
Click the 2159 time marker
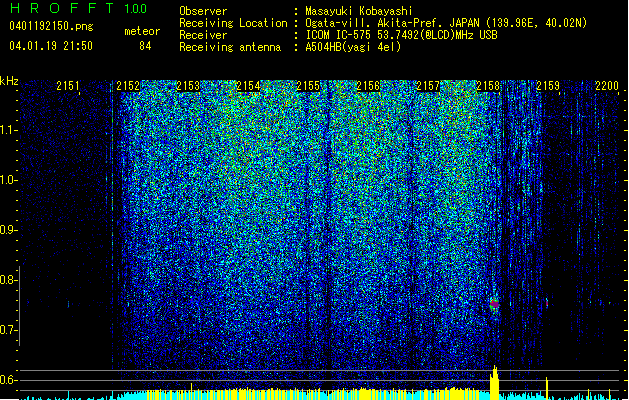pyautogui.click(x=548, y=86)
